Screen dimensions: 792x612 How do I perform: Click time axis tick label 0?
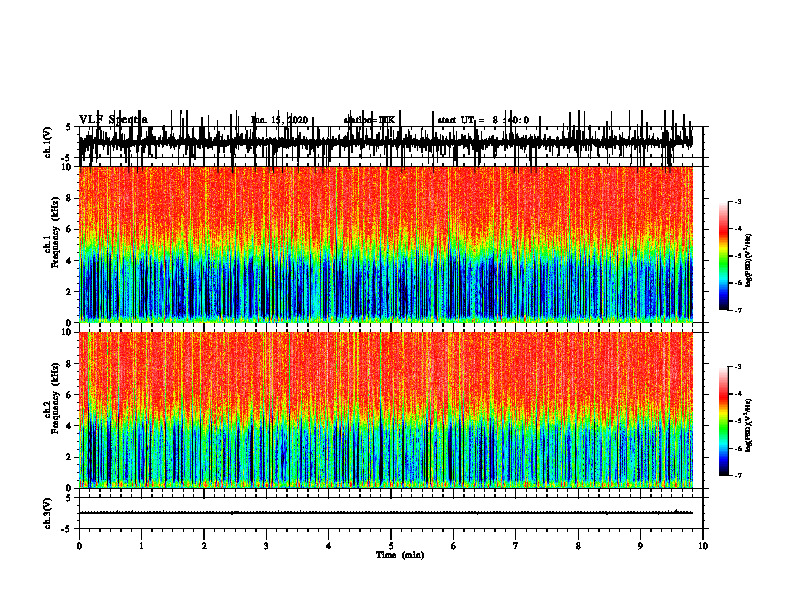(x=79, y=546)
